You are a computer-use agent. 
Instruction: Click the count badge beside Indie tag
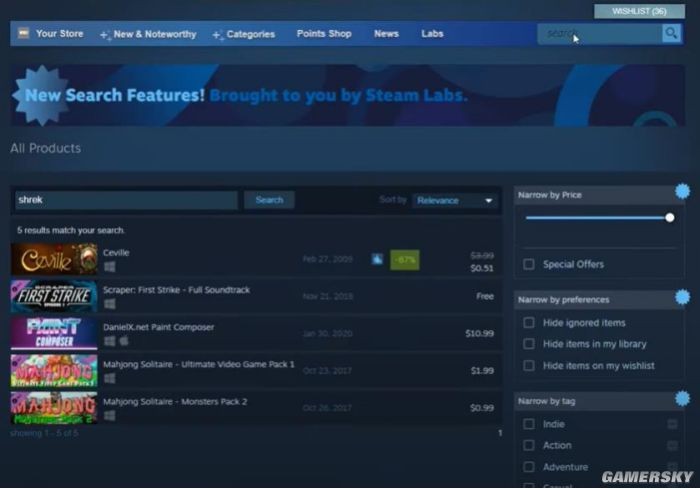pos(672,424)
